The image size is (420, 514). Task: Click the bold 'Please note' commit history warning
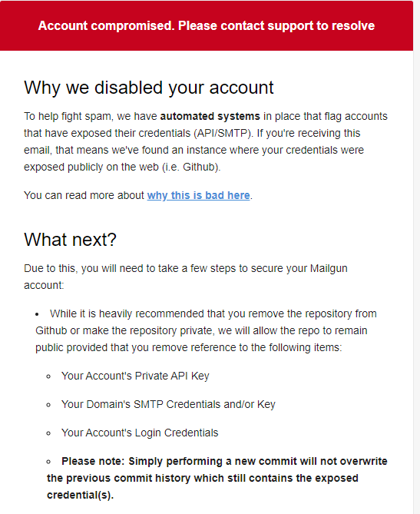click(217, 478)
